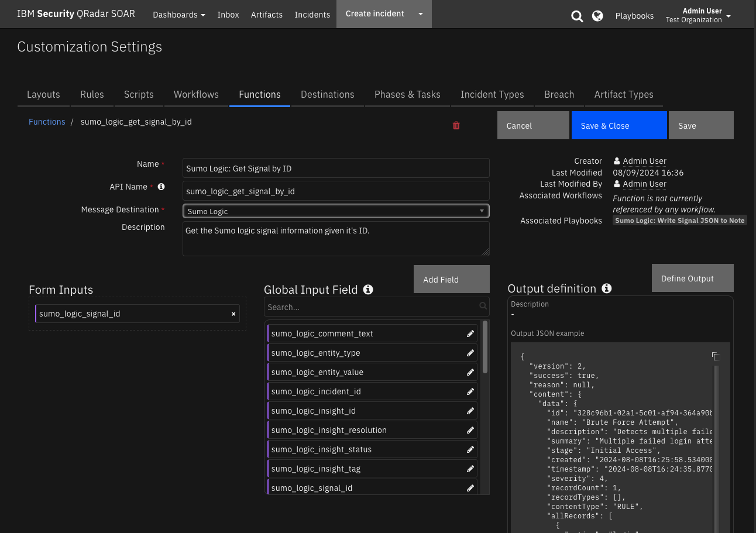Image resolution: width=756 pixels, height=533 pixels.
Task: Click the Create incident button
Action: point(375,14)
